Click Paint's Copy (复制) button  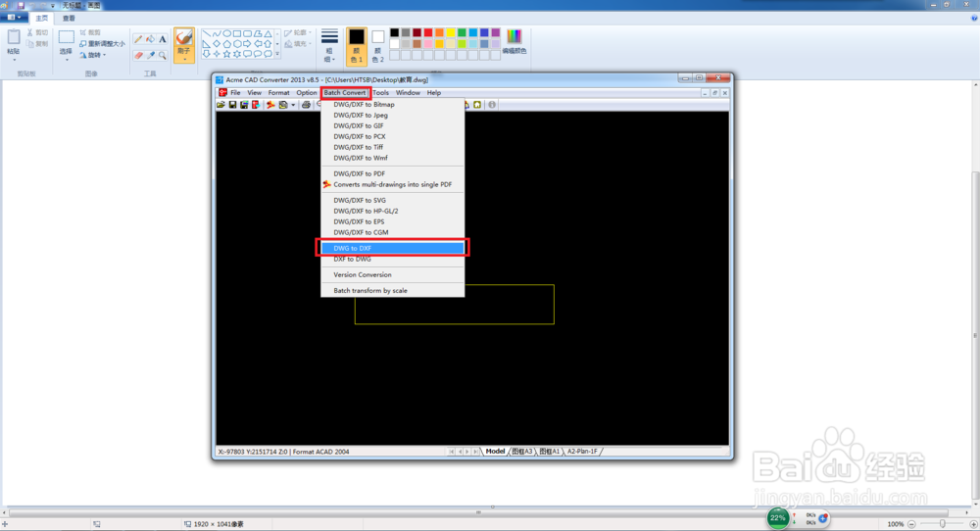pos(37,44)
